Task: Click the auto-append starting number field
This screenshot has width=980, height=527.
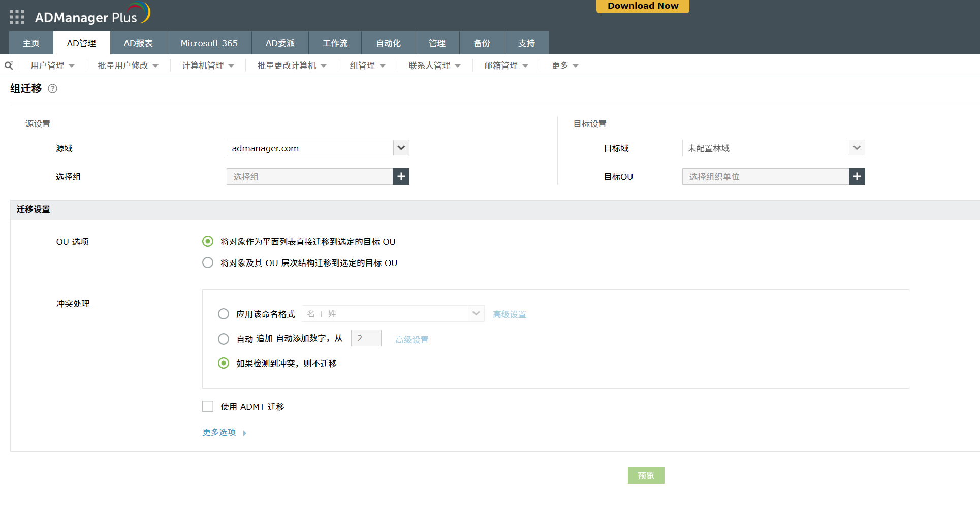Action: (x=366, y=339)
